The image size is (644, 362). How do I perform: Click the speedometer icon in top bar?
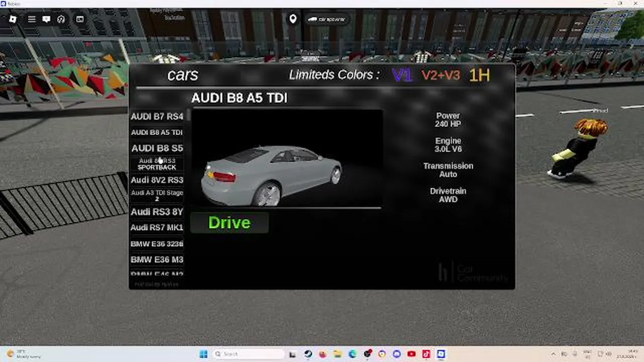point(61,19)
